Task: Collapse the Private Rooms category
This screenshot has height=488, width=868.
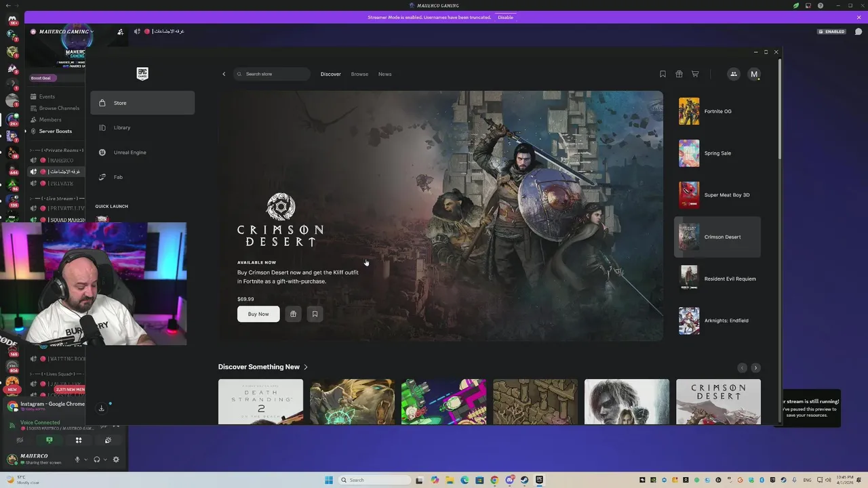Action: [x=57, y=150]
